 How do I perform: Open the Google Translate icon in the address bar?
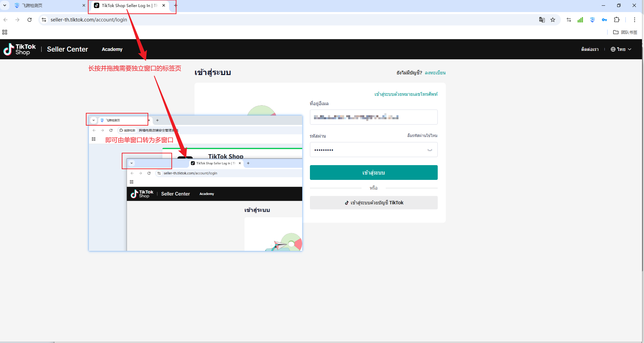tap(542, 20)
